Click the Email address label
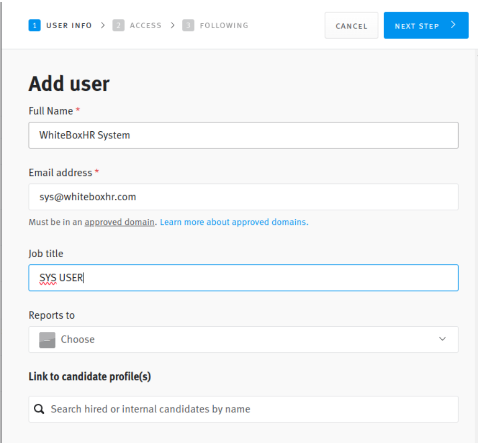The width and height of the screenshot is (478, 448). [60, 173]
